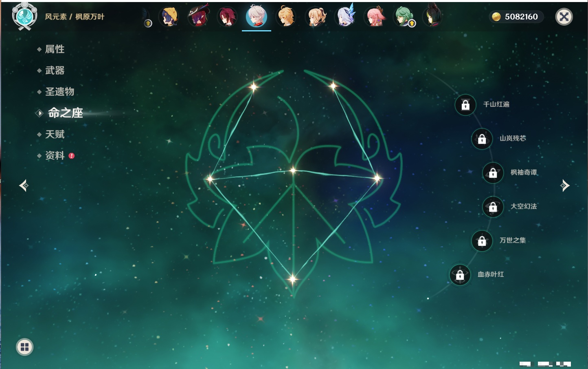Select the black-eared character avatar at row end
This screenshot has width=588, height=369.
432,17
